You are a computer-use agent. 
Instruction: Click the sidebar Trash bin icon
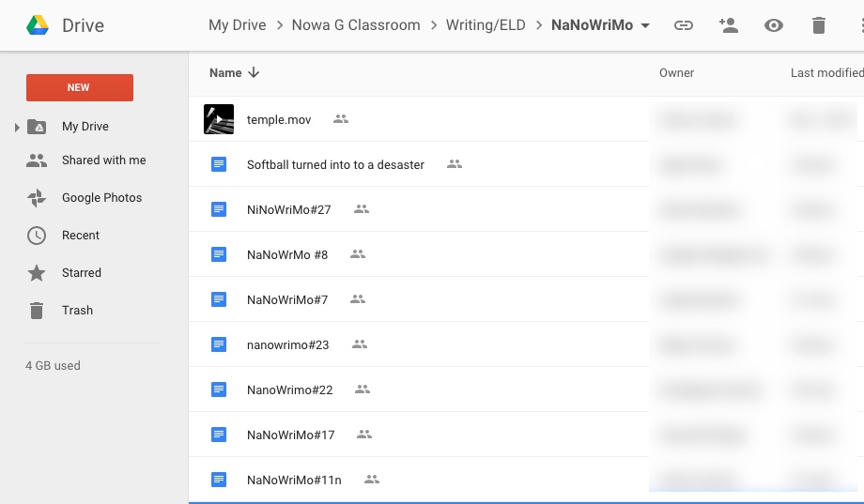(37, 310)
